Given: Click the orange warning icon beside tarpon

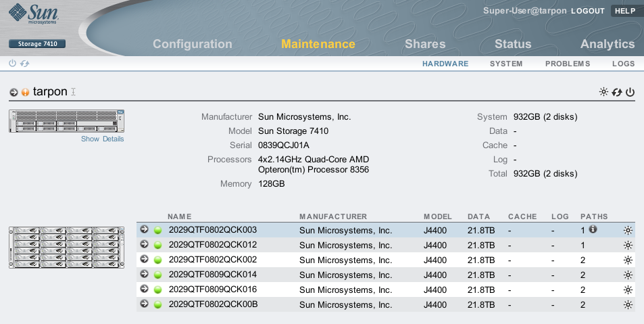Looking at the screenshot, I should click(x=26, y=92).
